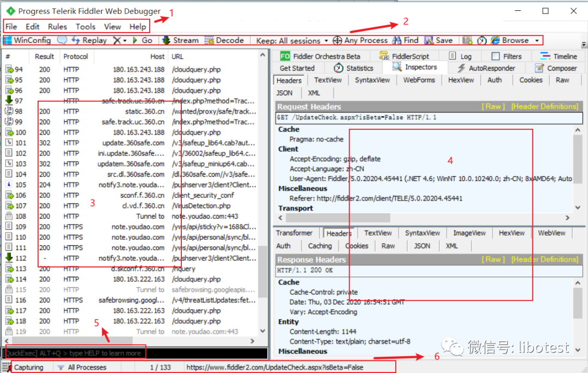Image resolution: width=588 pixels, height=373 pixels.
Task: Click Header Definitions link in Request Headers
Action: click(544, 107)
